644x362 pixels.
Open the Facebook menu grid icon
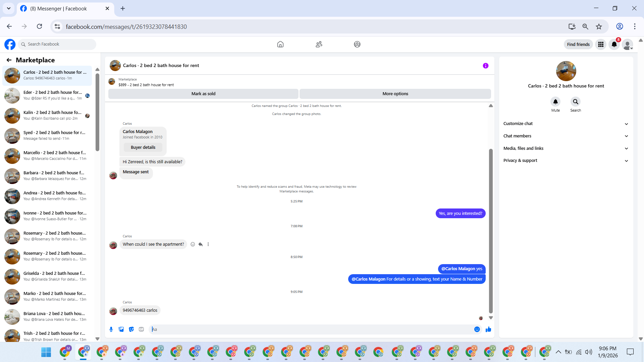[x=600, y=44]
